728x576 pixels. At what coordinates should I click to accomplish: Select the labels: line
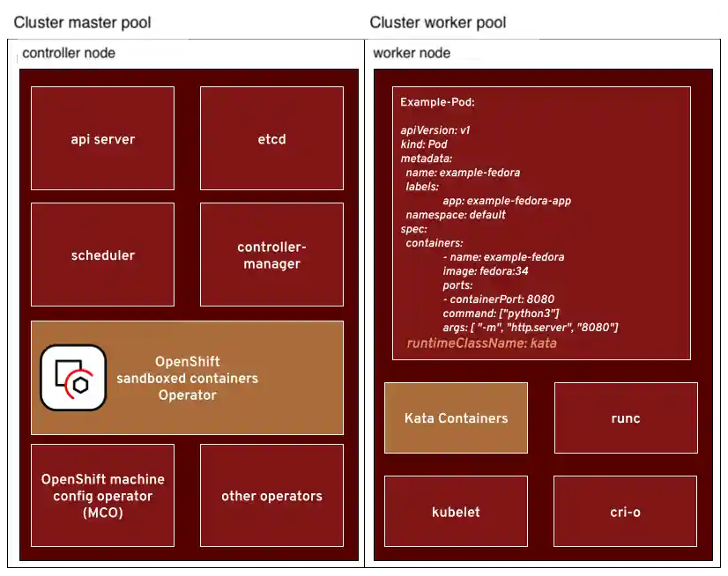point(422,187)
